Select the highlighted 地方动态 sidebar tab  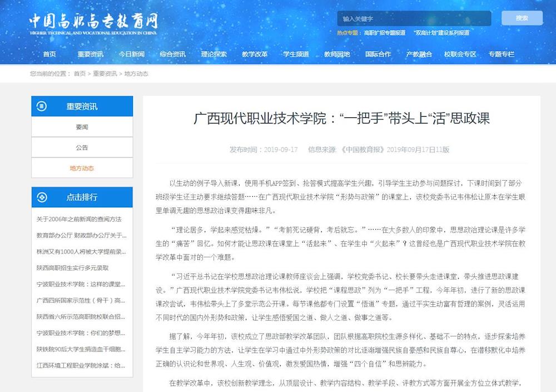(82, 168)
